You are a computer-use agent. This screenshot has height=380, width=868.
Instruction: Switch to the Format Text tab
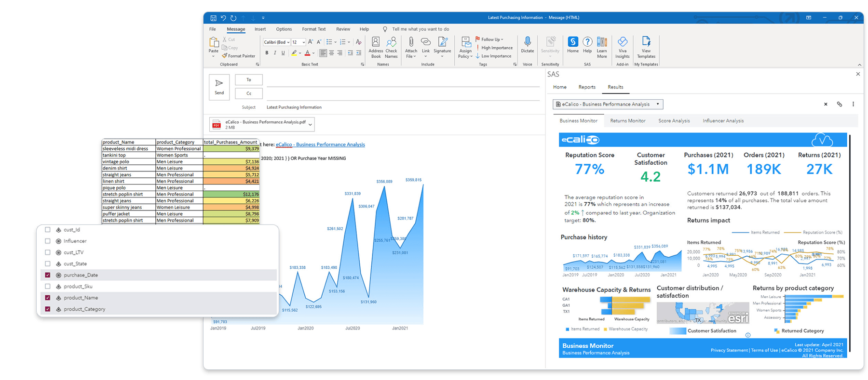pyautogui.click(x=314, y=29)
